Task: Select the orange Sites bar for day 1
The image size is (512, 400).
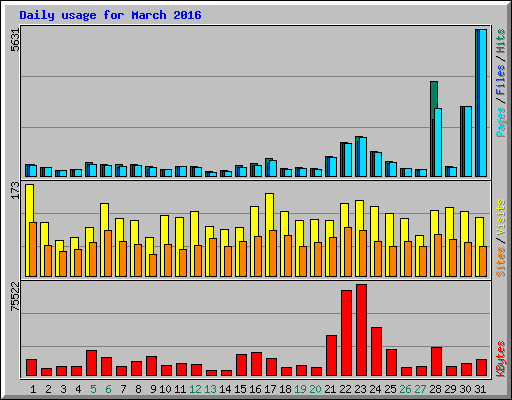Action: (x=33, y=249)
